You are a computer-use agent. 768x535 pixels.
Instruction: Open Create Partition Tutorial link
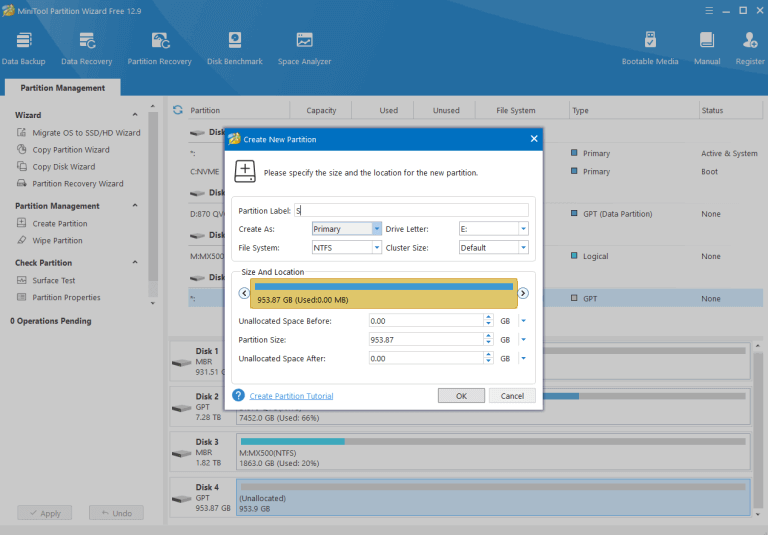click(x=291, y=396)
